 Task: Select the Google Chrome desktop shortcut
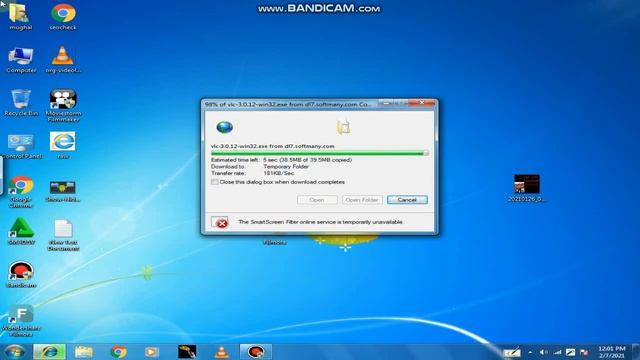[x=21, y=191]
